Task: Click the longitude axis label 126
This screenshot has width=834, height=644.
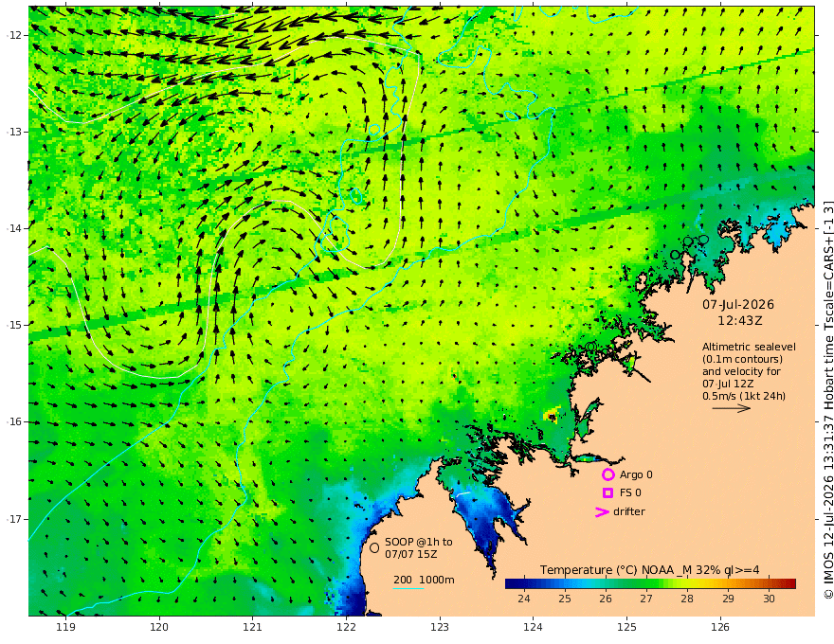Action: 720,627
